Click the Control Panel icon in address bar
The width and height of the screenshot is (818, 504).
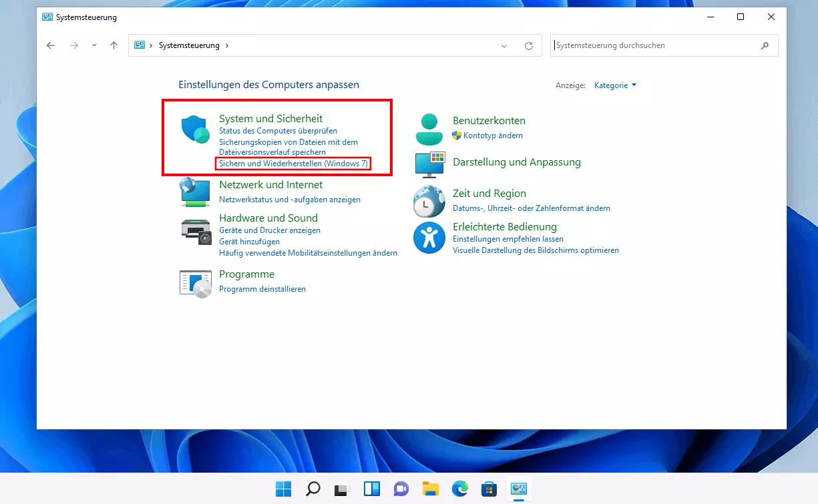[x=140, y=45]
